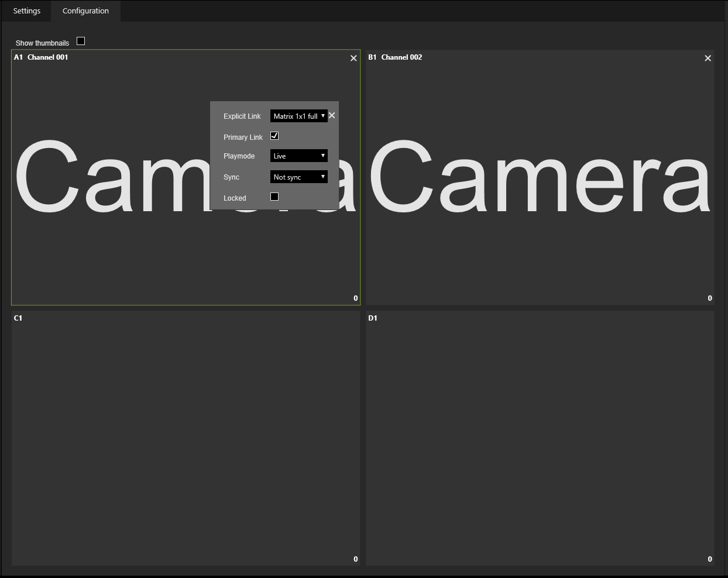Remove Channel 001 from tile A1
This screenshot has width=728, height=578.
point(353,58)
